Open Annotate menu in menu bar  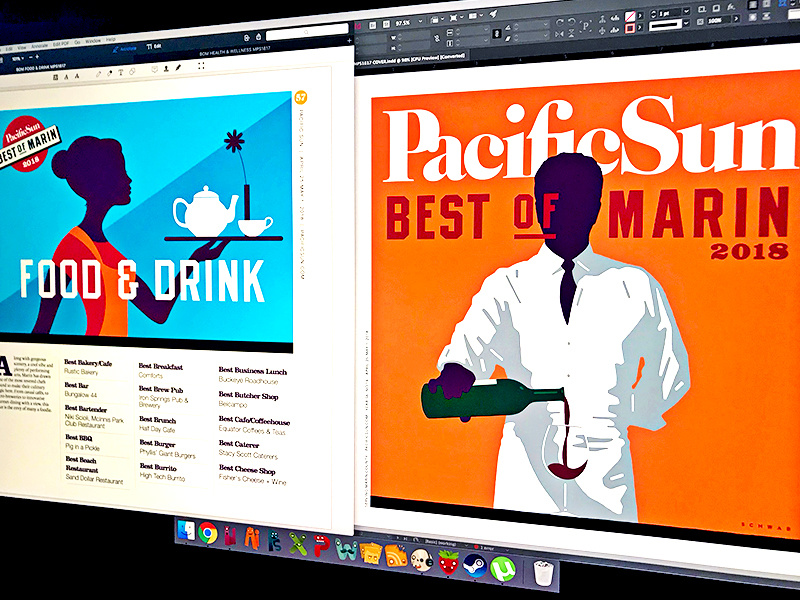point(40,45)
